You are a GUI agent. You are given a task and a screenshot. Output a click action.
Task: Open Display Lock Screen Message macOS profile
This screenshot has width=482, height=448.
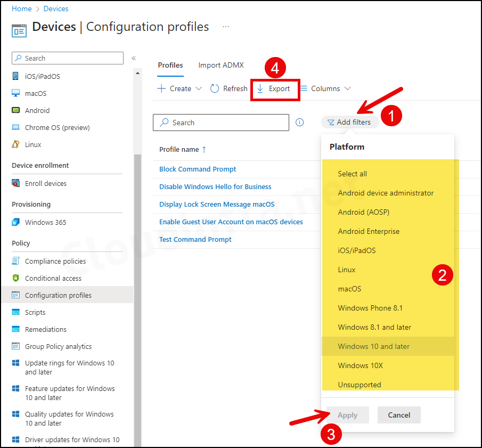217,204
